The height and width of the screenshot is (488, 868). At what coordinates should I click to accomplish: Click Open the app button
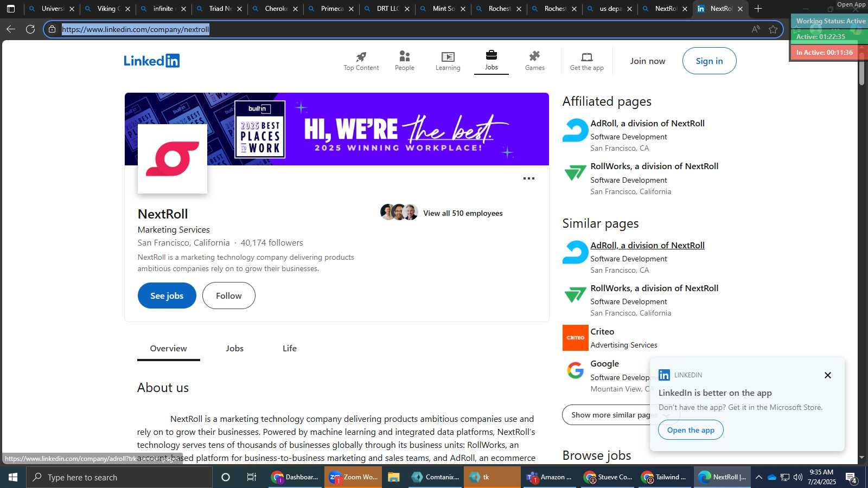click(x=691, y=430)
